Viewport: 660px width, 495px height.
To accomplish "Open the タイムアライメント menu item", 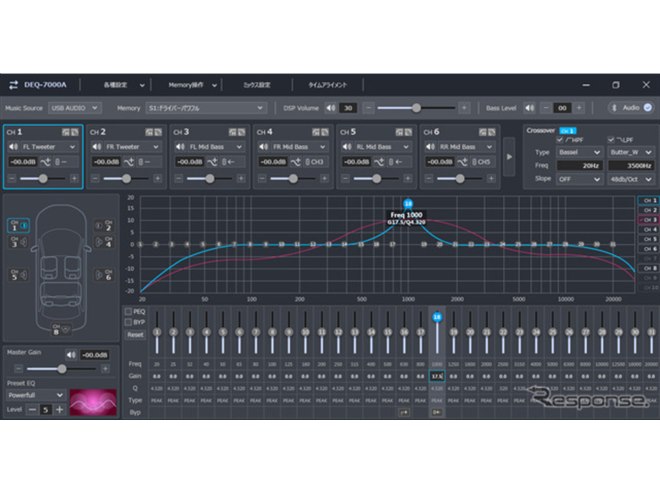I will (327, 85).
